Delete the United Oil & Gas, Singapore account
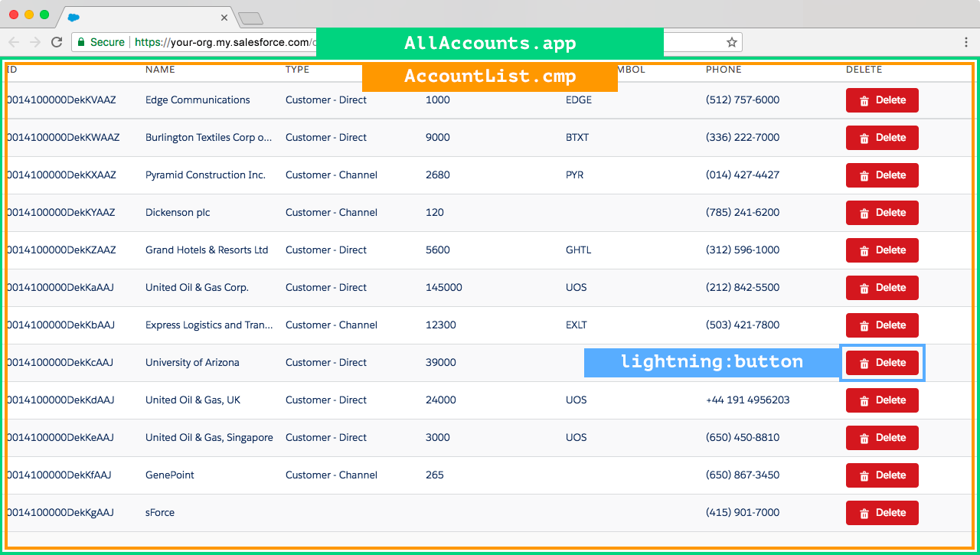The height and width of the screenshot is (555, 980). pyautogui.click(x=882, y=438)
